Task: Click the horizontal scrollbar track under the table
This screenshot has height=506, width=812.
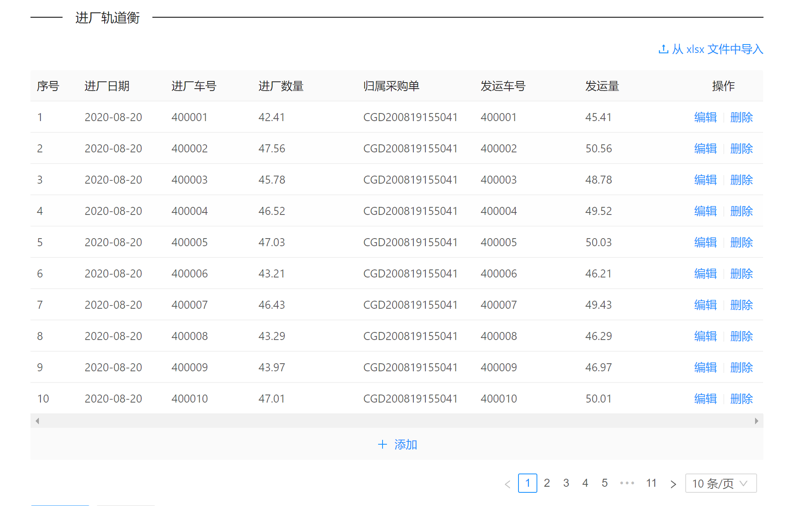Action: coord(396,421)
